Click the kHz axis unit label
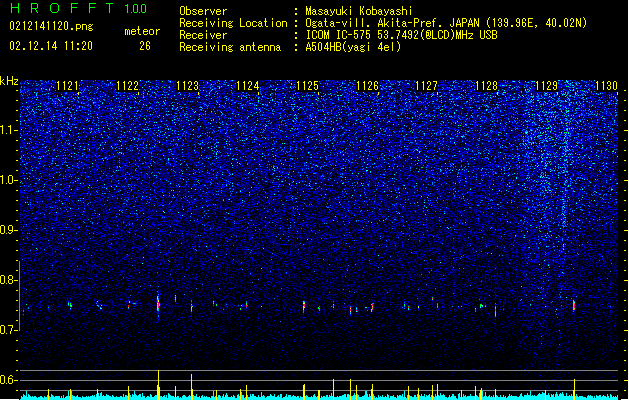Viewport: 629px width, 400px height. [x=9, y=81]
